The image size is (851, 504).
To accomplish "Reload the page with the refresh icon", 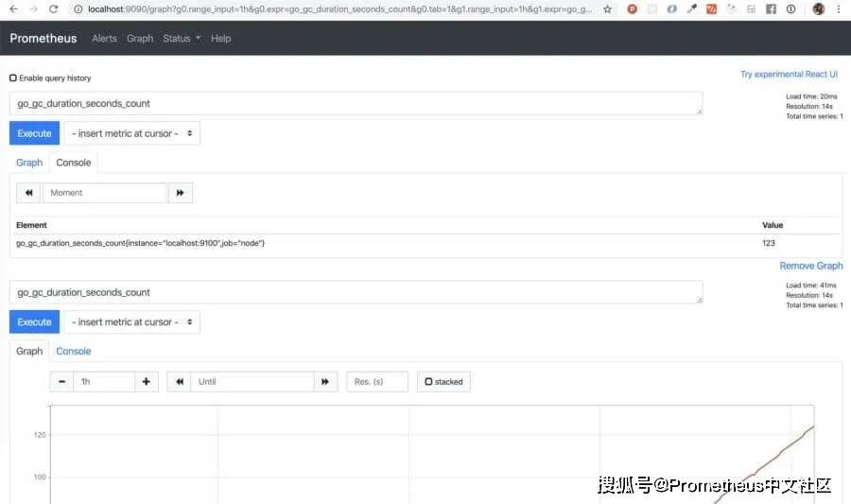I will (53, 9).
